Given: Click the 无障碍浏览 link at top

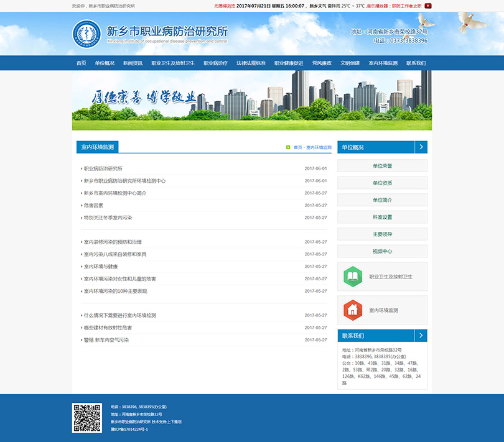Looking at the screenshot, I should [x=224, y=6].
